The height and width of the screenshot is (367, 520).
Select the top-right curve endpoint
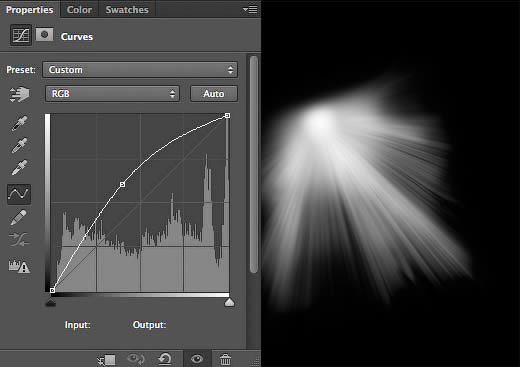(x=227, y=116)
